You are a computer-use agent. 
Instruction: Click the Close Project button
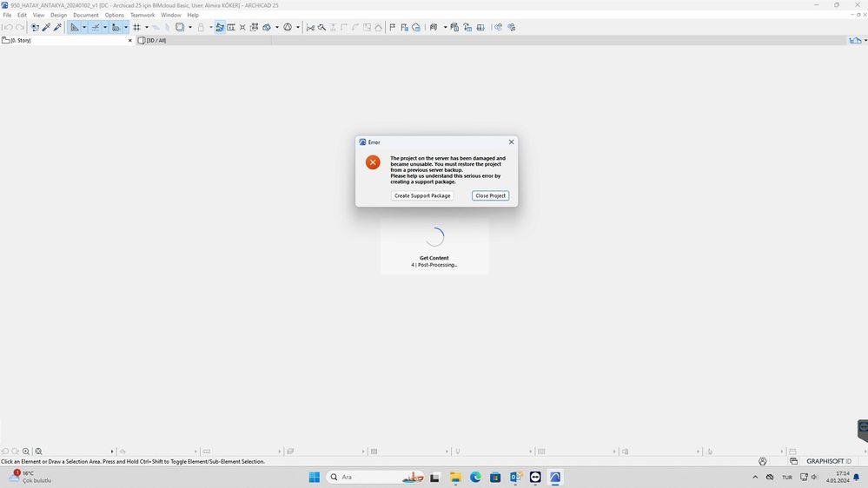(x=490, y=195)
